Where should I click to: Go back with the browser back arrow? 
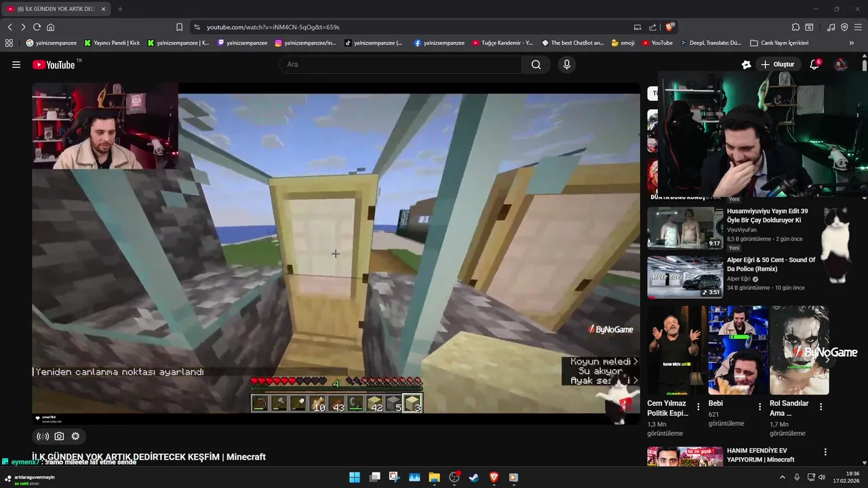(x=10, y=27)
